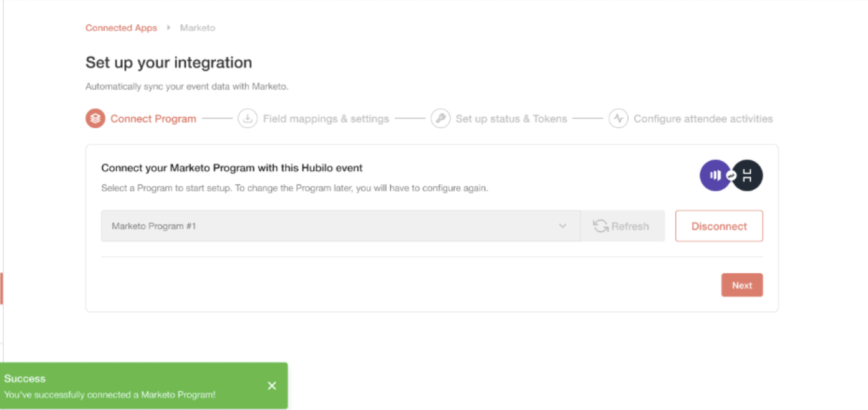Screen dimensions: 868x410
Task: Click the purple Marketo logo icon
Action: (715, 176)
